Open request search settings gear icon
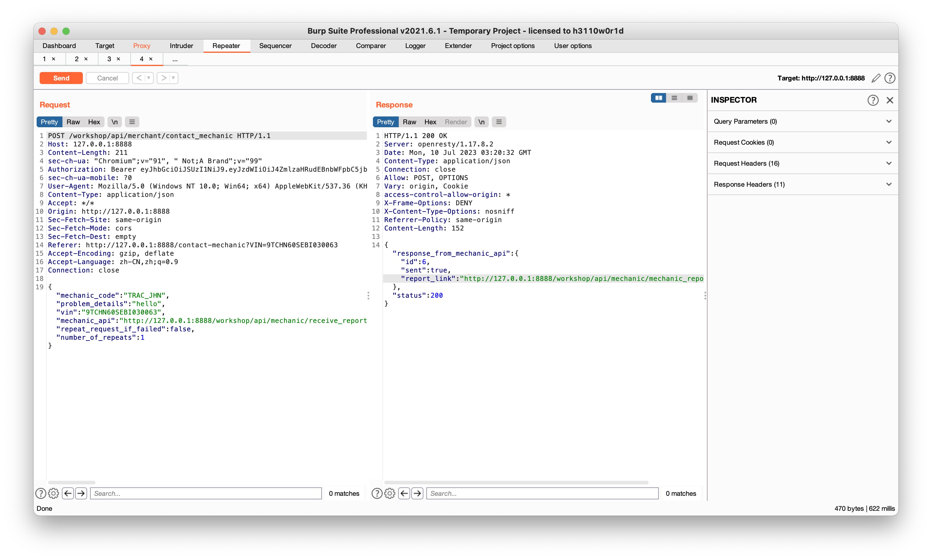This screenshot has height=560, width=932. click(x=54, y=493)
